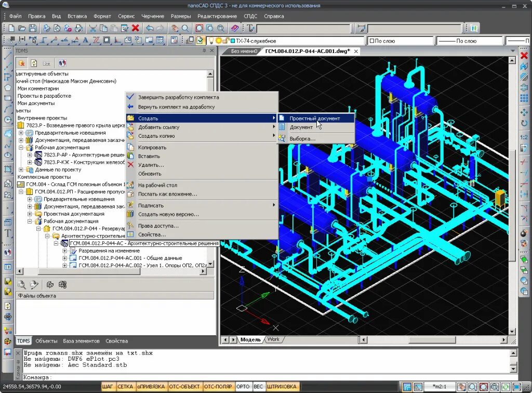This screenshot has width=532, height=393.
Task: Click the Cut scissors icon
Action: pos(92,28)
